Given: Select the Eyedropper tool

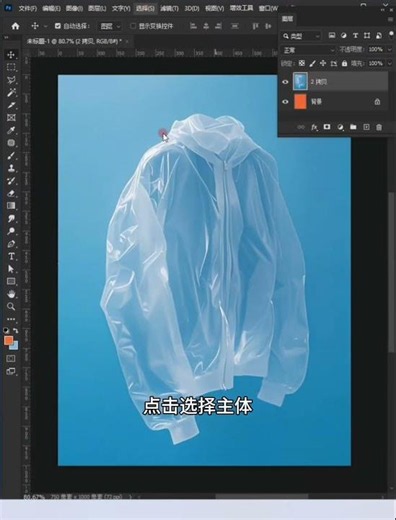Looking at the screenshot, I should [11, 130].
